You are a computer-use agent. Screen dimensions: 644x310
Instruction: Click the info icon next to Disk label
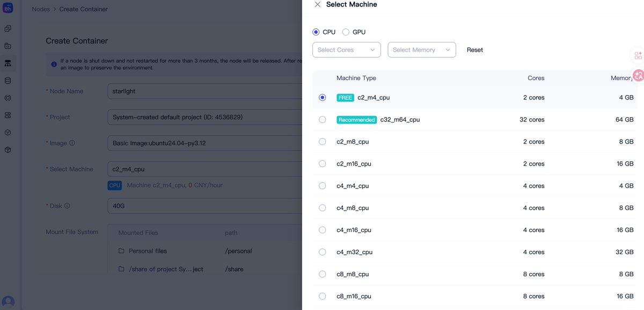click(x=67, y=206)
